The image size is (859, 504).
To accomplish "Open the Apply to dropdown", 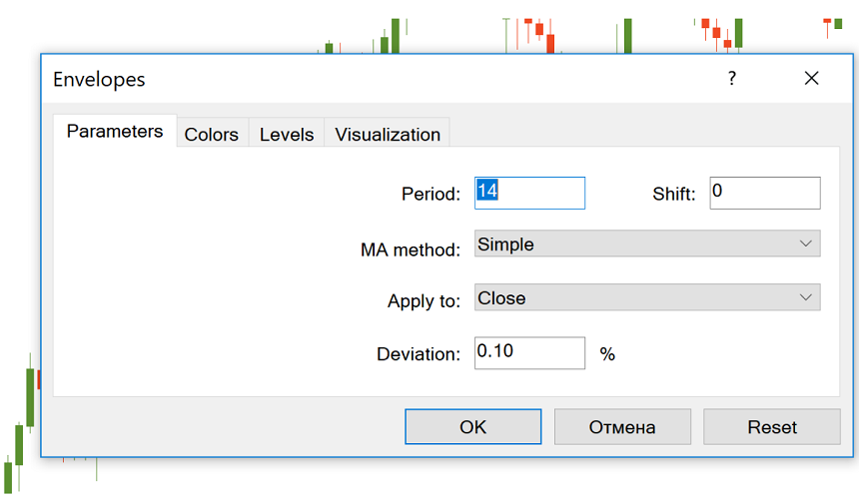I will (647, 297).
